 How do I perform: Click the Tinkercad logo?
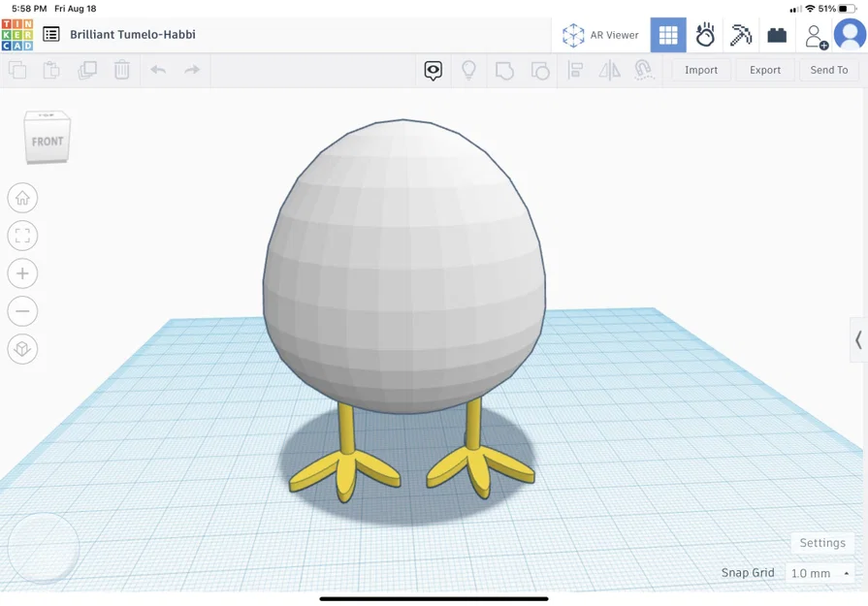coord(17,34)
